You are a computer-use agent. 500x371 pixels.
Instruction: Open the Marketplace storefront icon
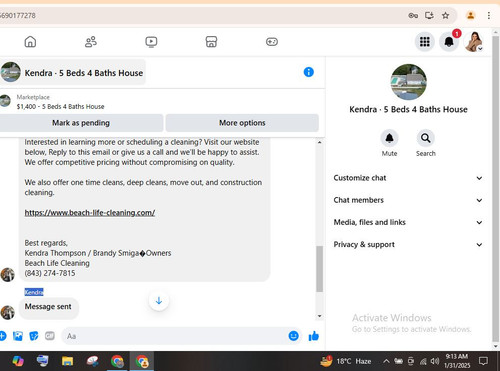tap(211, 42)
